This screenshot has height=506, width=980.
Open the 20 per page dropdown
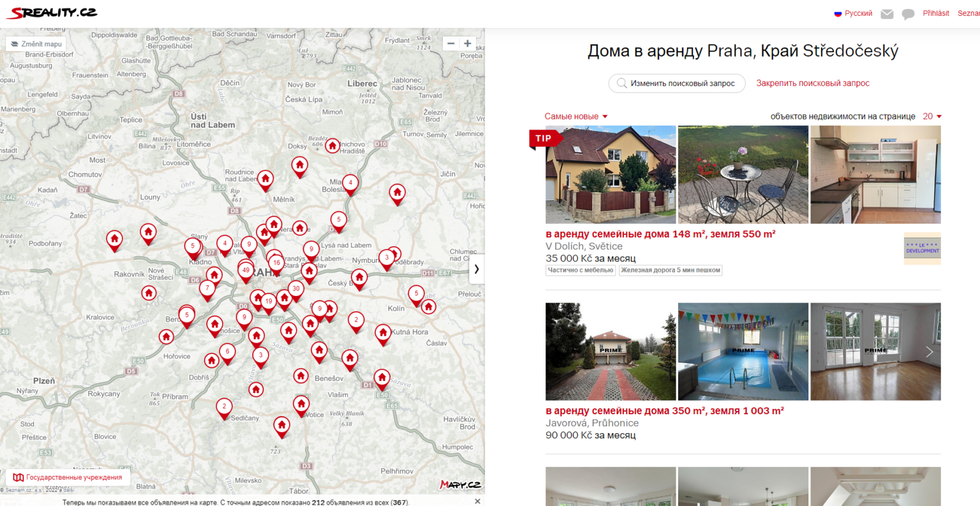coord(932,117)
